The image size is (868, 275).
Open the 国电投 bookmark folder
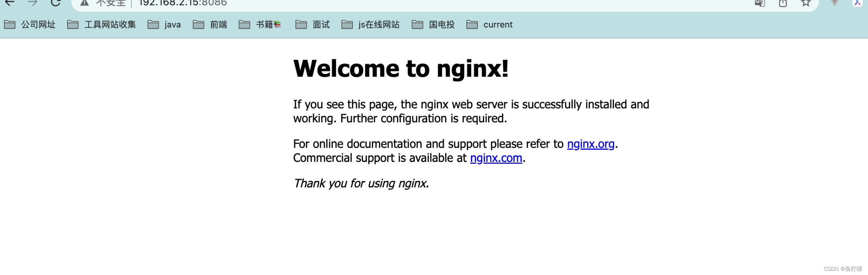[x=433, y=25]
